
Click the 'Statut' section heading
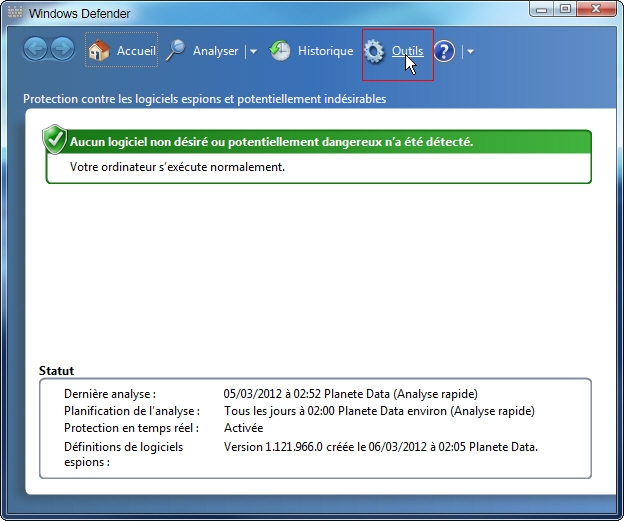click(x=56, y=371)
